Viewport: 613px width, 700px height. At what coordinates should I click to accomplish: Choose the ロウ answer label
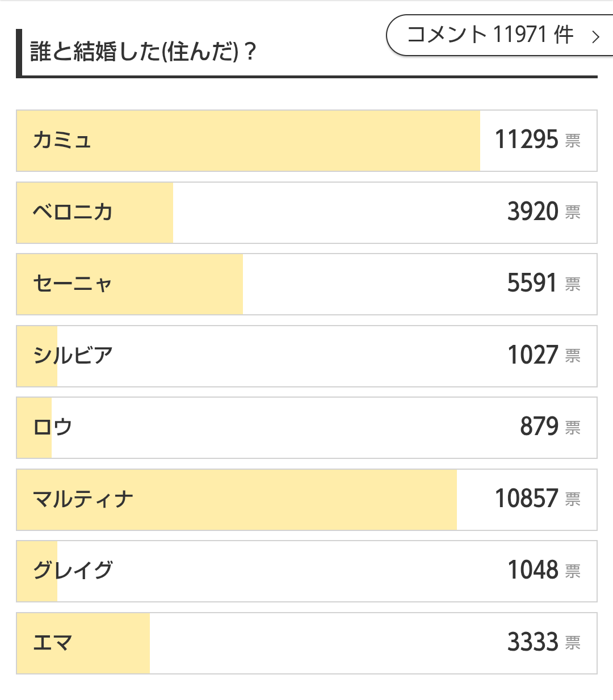click(53, 427)
